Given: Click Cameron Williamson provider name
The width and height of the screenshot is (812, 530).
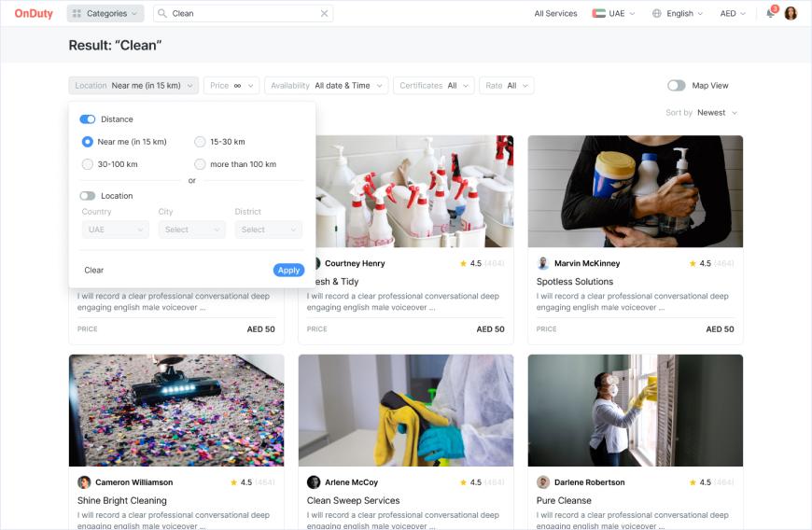Looking at the screenshot, I should click(x=134, y=482).
